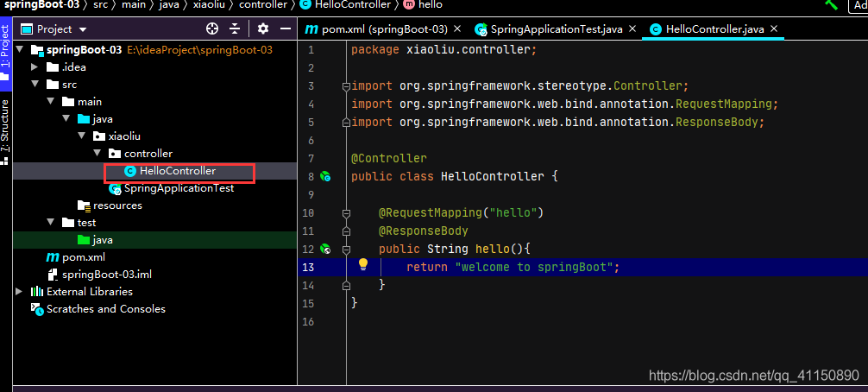This screenshot has width=868, height=392.
Task: Click the yellow light bulb on line 13
Action: (x=363, y=264)
